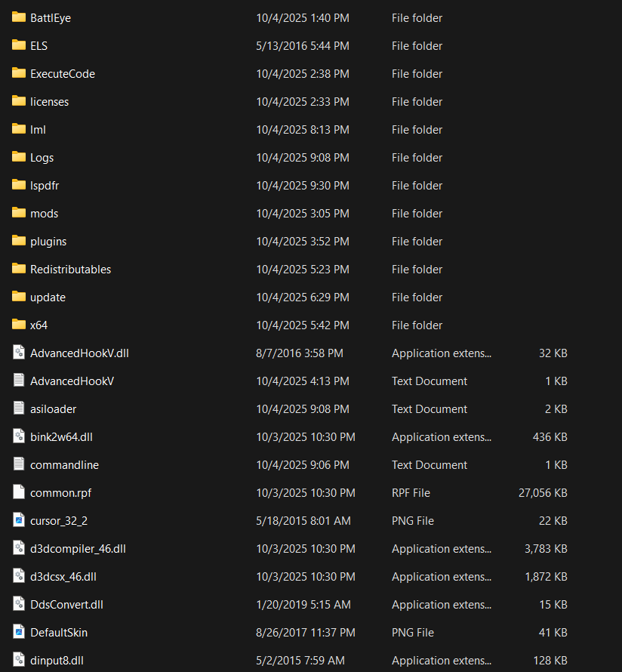Viewport: 622px width, 672px height.
Task: Click the size value "436 KB"
Action: [550, 436]
